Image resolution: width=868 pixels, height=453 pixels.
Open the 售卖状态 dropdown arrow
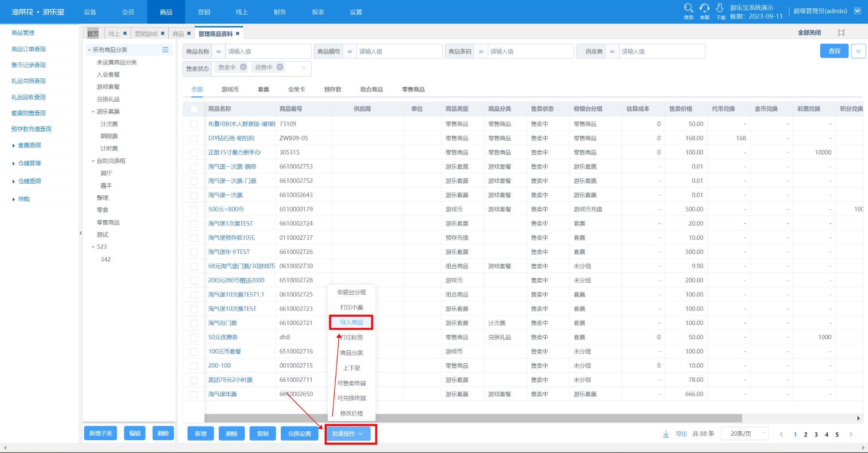tap(304, 67)
